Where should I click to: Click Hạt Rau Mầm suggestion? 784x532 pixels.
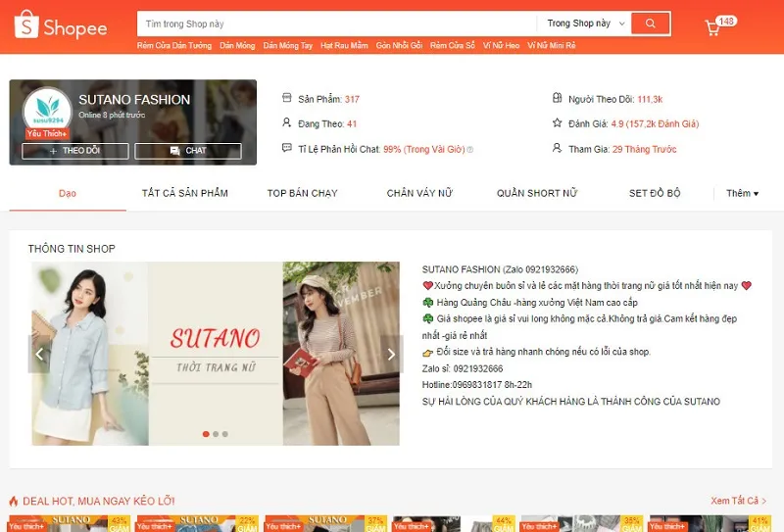(345, 45)
